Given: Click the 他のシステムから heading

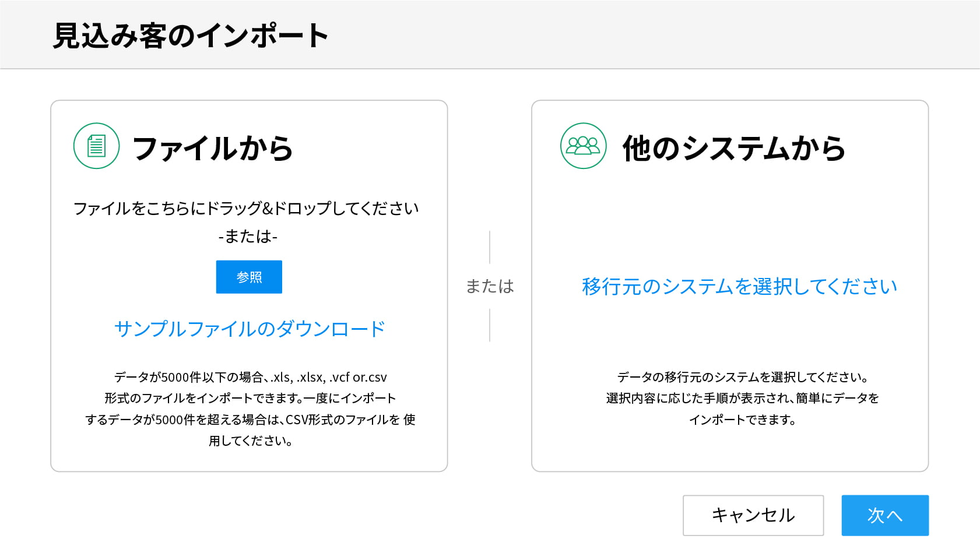Looking at the screenshot, I should click(734, 148).
